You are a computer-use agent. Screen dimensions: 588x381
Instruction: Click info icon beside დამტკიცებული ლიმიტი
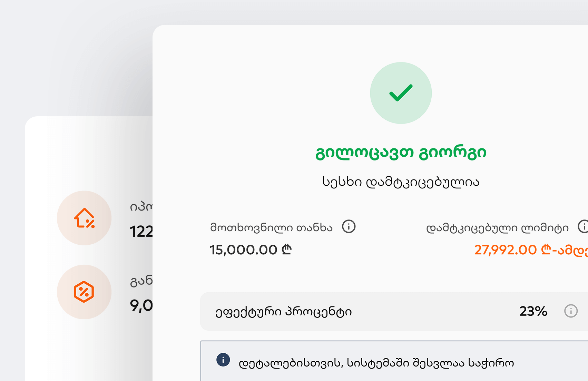(583, 227)
